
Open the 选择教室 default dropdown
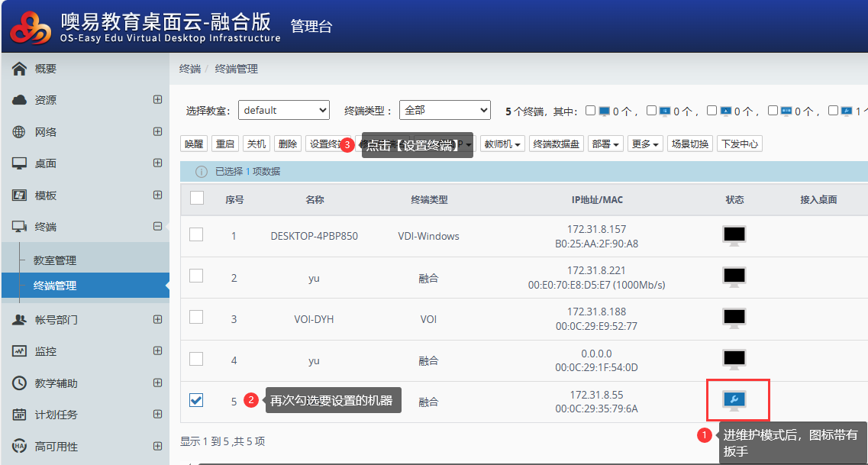pyautogui.click(x=283, y=111)
